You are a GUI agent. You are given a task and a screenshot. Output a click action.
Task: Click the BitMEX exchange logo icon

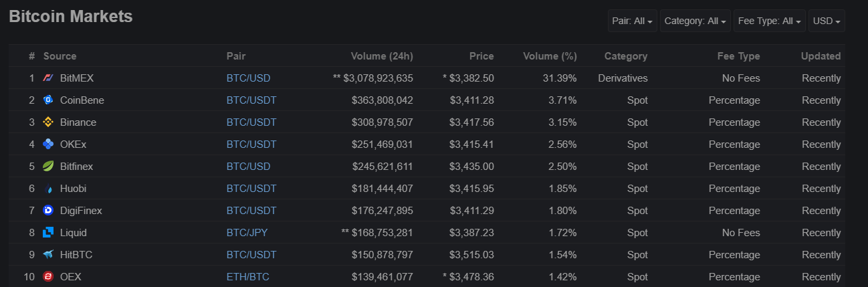coord(48,78)
